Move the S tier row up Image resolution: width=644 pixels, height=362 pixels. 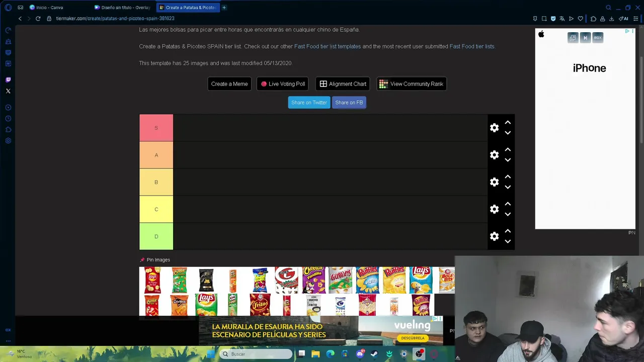click(508, 123)
